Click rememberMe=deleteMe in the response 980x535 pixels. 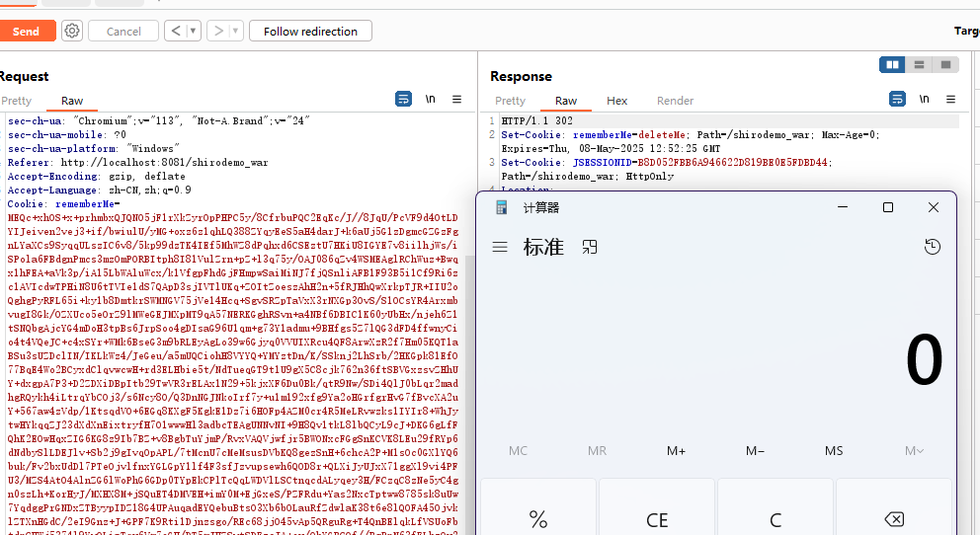(x=629, y=135)
